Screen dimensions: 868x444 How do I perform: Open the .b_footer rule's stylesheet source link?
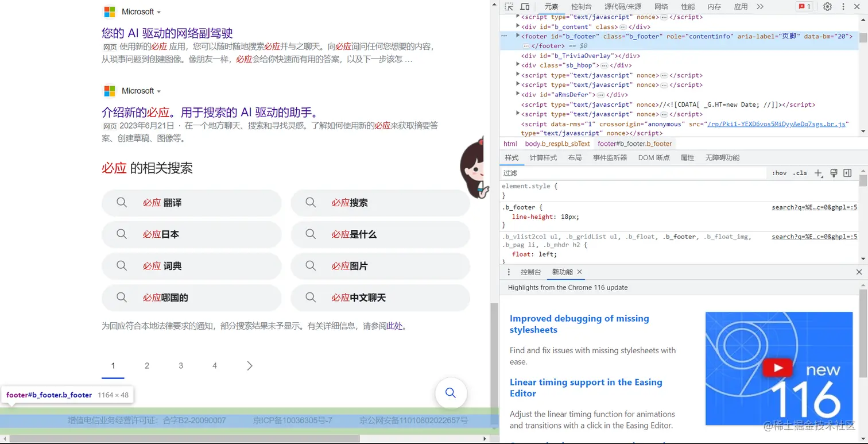pos(814,207)
